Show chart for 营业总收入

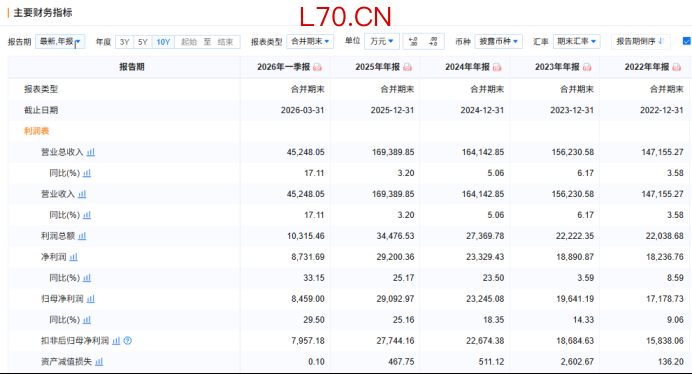coord(90,152)
